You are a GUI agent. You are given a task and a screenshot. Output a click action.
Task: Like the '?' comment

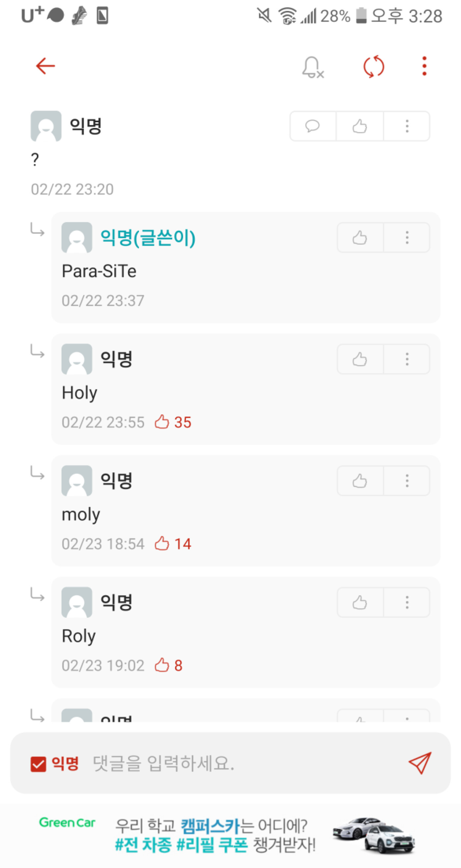360,126
